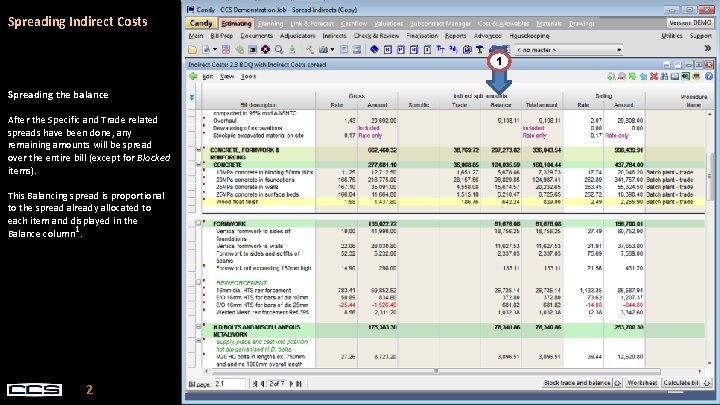Click the blue down-arrow marker in header column
This screenshot has height=405, width=720.
[191, 97]
